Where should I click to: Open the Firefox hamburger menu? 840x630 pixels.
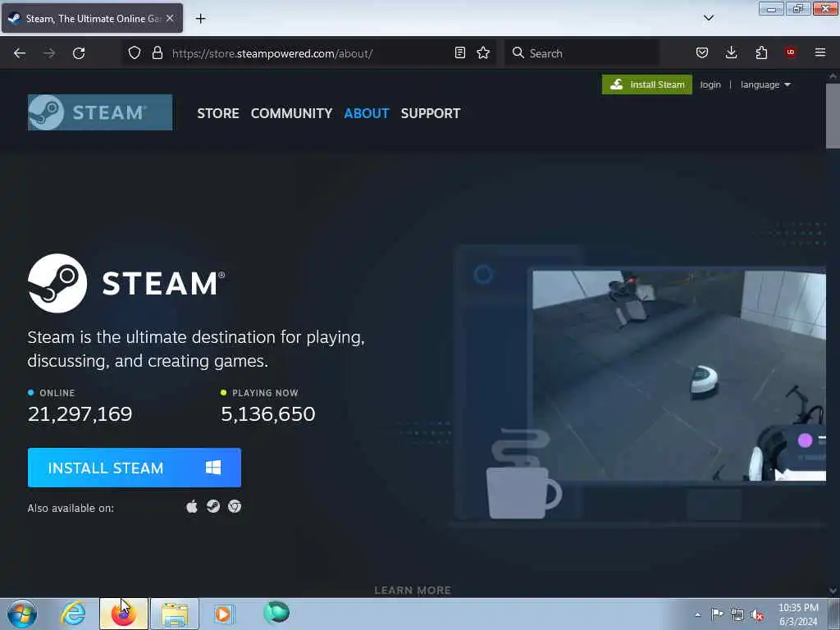click(819, 52)
